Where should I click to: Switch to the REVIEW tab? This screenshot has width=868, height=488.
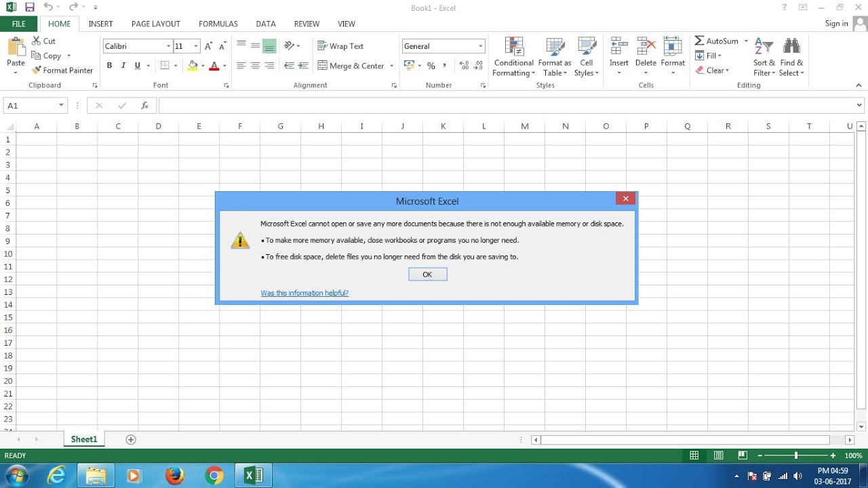click(307, 24)
